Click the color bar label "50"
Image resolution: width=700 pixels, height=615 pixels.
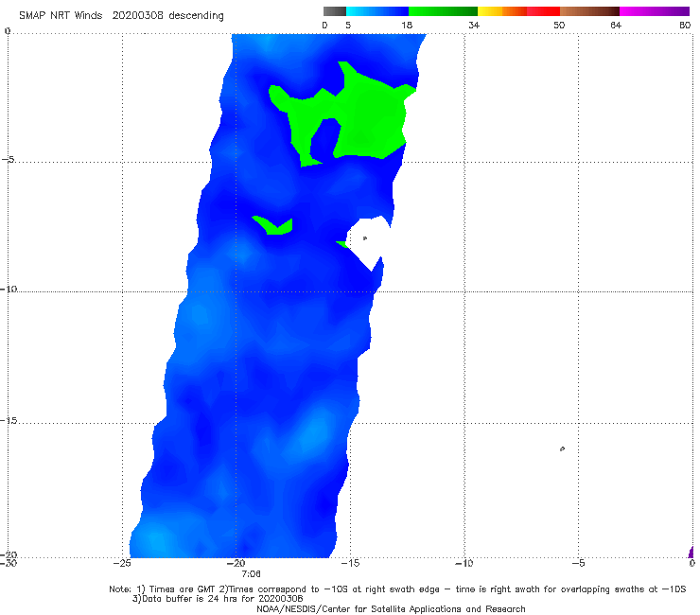click(559, 25)
